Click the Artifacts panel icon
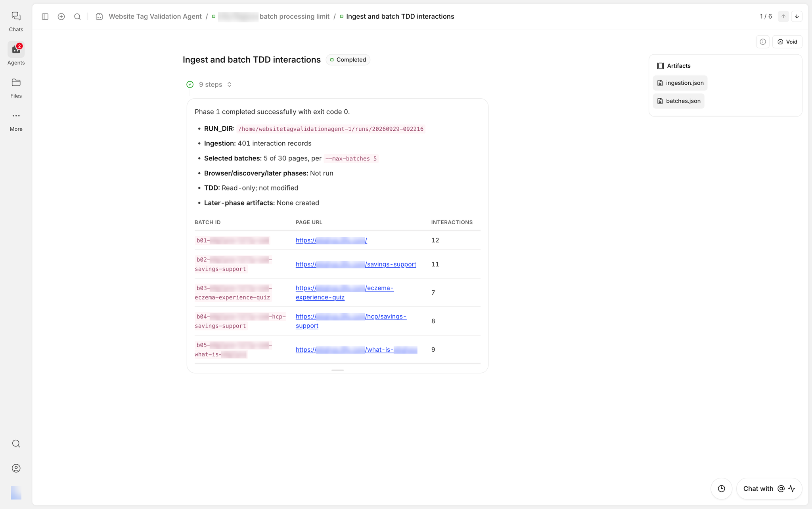The width and height of the screenshot is (812, 509). click(660, 66)
